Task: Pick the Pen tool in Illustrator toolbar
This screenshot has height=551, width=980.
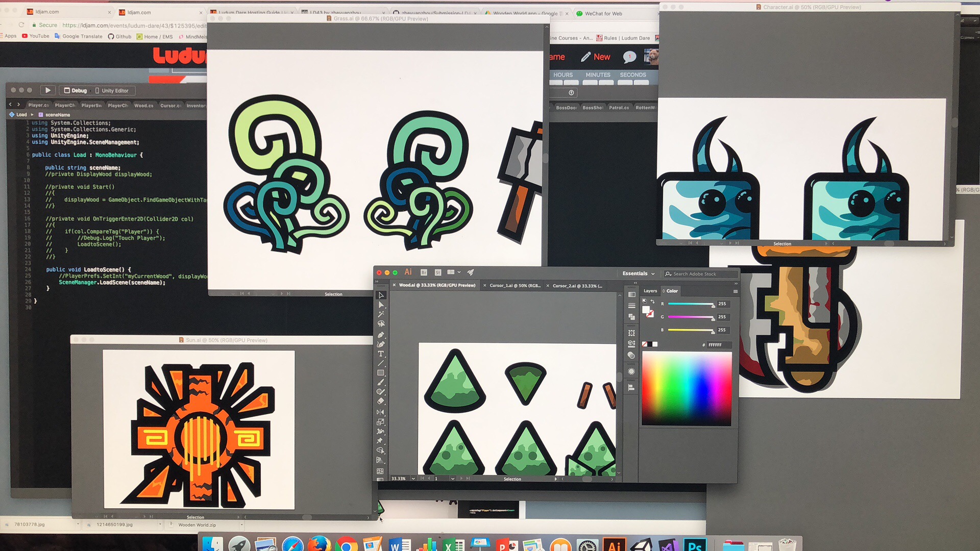Action: click(381, 335)
